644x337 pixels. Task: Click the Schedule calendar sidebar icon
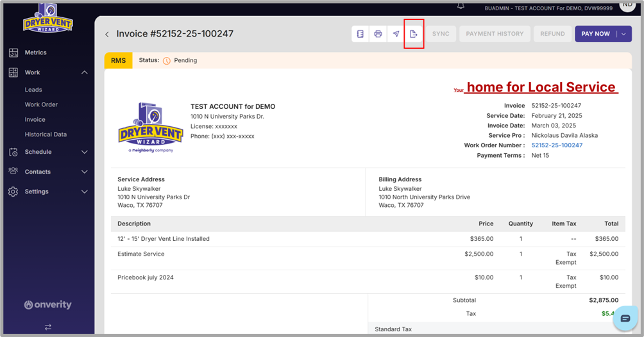click(x=13, y=152)
